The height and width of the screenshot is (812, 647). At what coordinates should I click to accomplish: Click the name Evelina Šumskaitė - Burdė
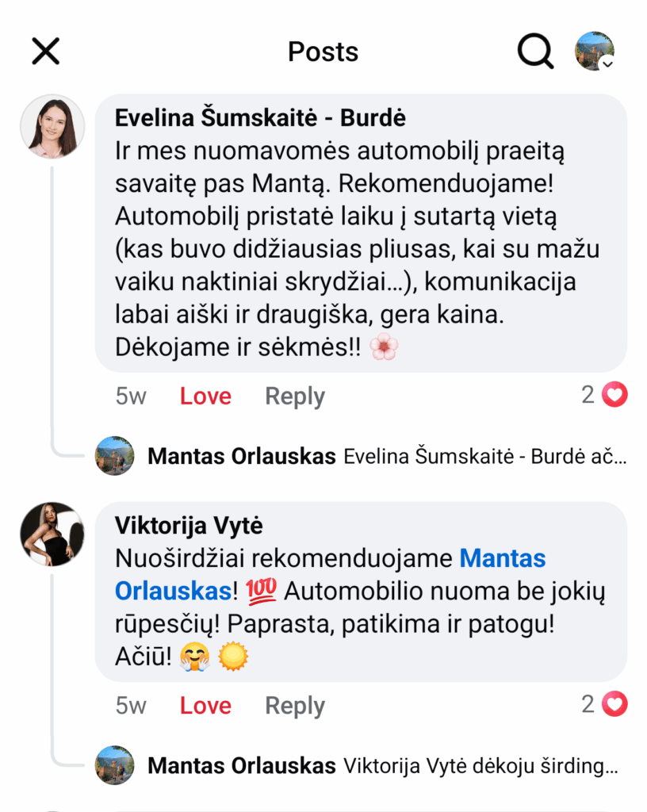[x=260, y=118]
